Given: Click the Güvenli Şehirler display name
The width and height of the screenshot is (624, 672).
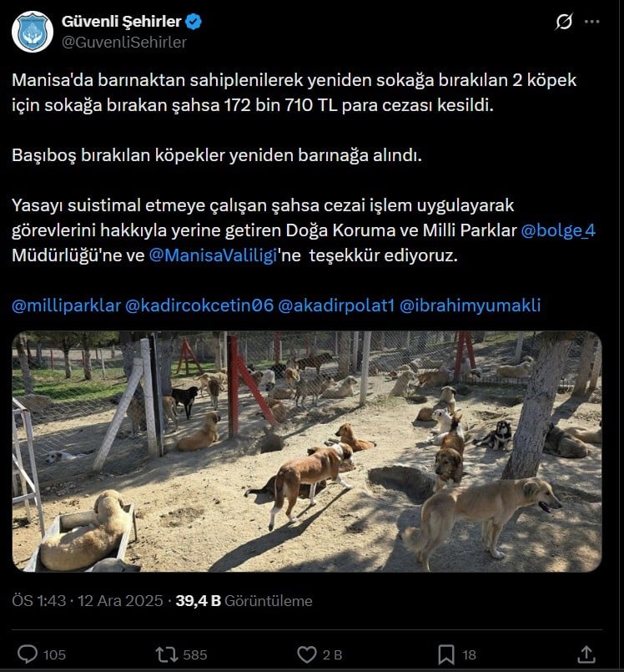Looking at the screenshot, I should (x=122, y=22).
